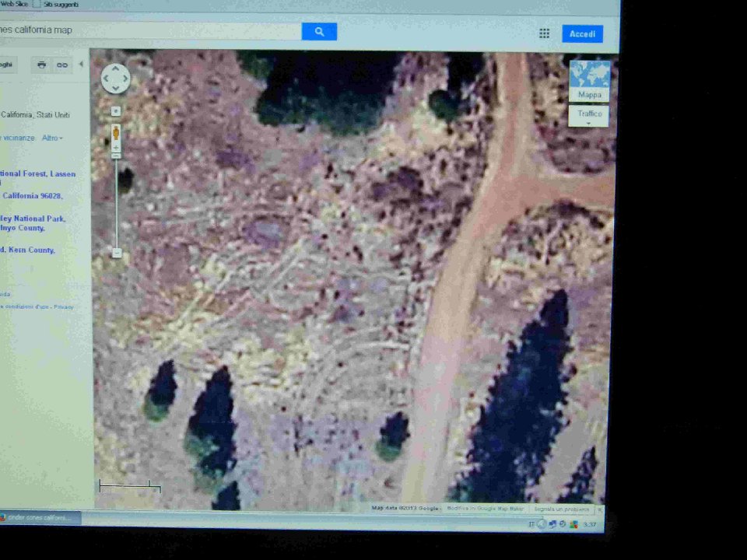Zoom out with bottom minus button
Viewport: 747px width, 560px height.
coord(117,253)
